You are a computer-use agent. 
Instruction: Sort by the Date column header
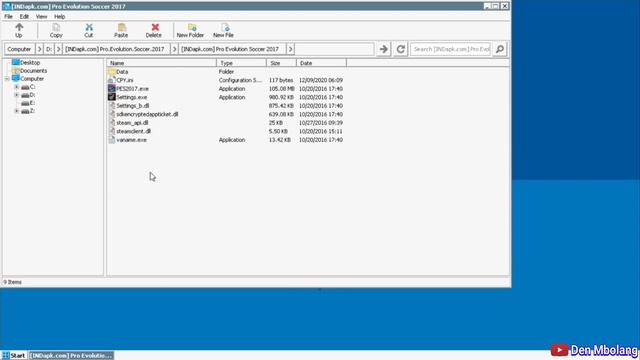pos(322,63)
